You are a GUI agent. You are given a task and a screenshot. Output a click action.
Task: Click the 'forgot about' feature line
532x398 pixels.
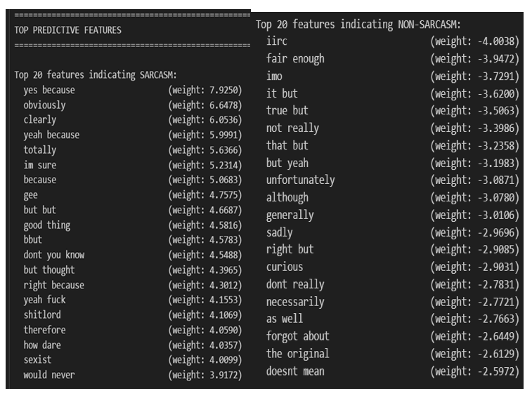(297, 336)
